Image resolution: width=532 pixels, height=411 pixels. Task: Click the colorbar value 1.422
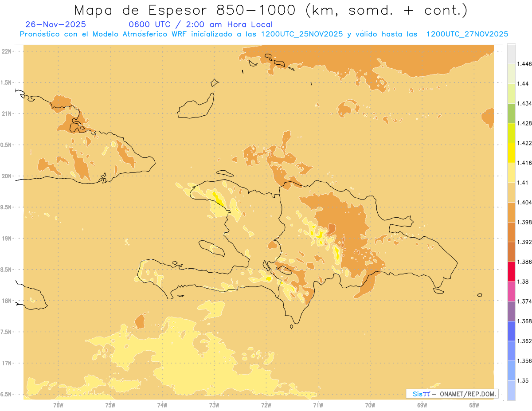(x=525, y=143)
